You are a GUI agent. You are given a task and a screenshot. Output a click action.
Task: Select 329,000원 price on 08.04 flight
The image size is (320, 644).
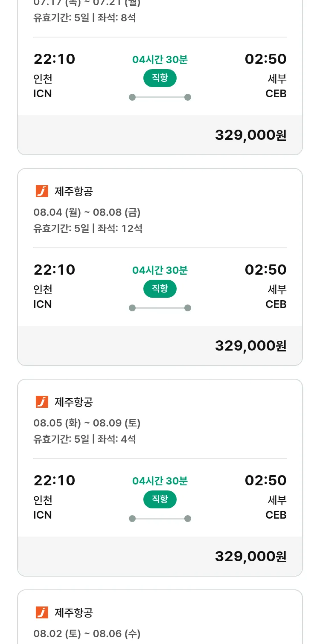tap(250, 345)
